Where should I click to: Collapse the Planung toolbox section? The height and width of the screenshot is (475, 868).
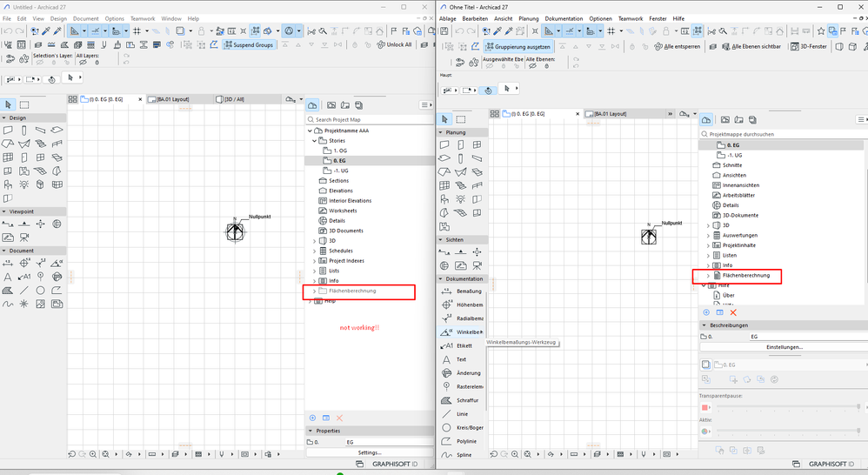point(441,132)
